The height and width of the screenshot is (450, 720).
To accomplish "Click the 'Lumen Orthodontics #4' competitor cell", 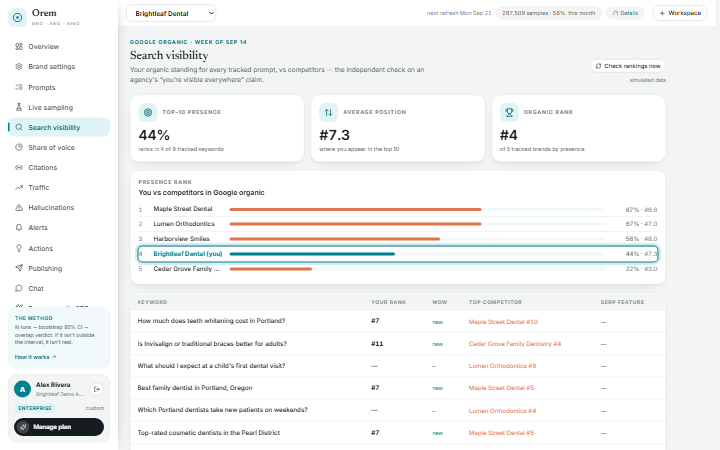I will point(502,411).
